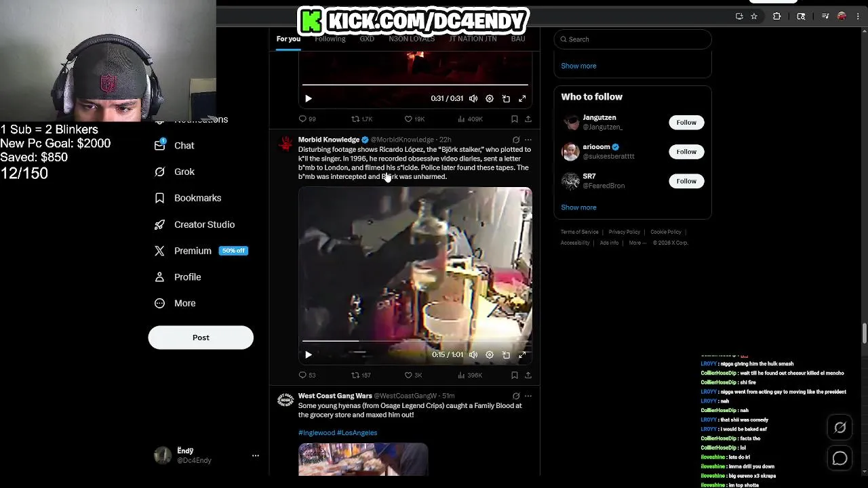Share the top post with 409K views
This screenshot has width=868, height=488.
coord(528,119)
